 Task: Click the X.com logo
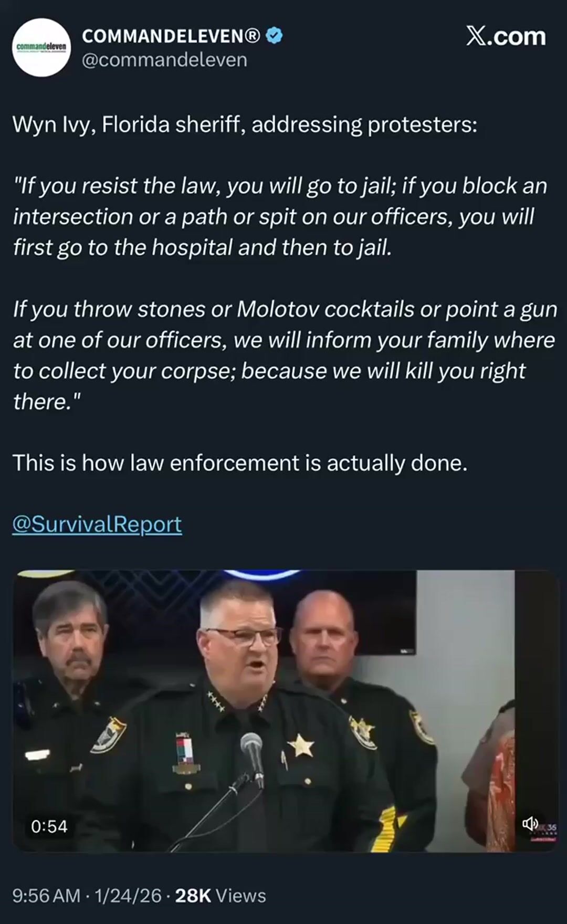click(x=506, y=36)
